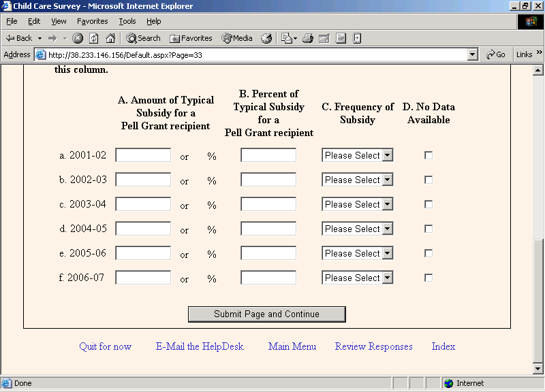Image resolution: width=545 pixels, height=392 pixels.
Task: Open Back button history dropdown arrow
Action: pos(40,38)
